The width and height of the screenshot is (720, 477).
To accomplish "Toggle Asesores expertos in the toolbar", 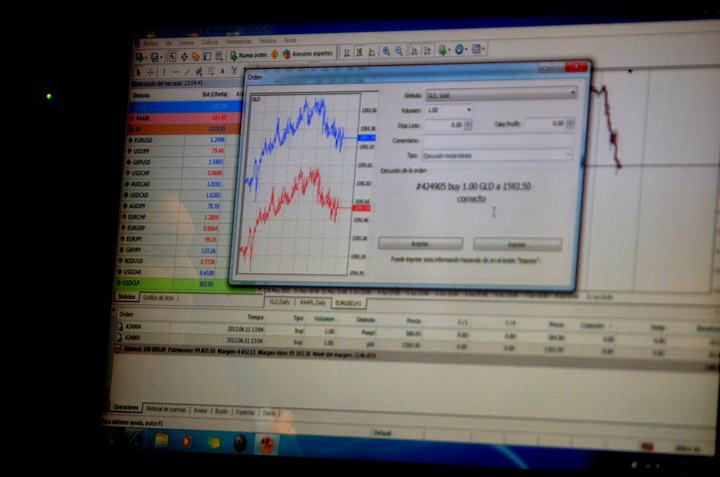I will click(x=309, y=53).
